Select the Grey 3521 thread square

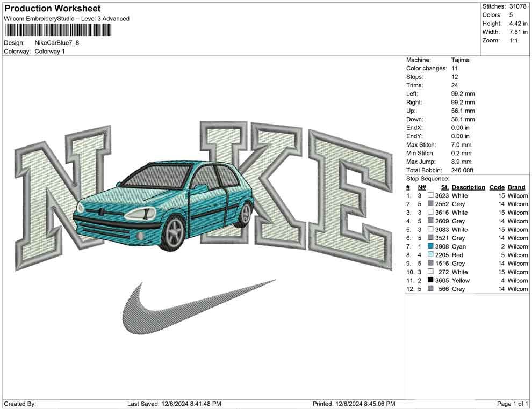pos(429,238)
